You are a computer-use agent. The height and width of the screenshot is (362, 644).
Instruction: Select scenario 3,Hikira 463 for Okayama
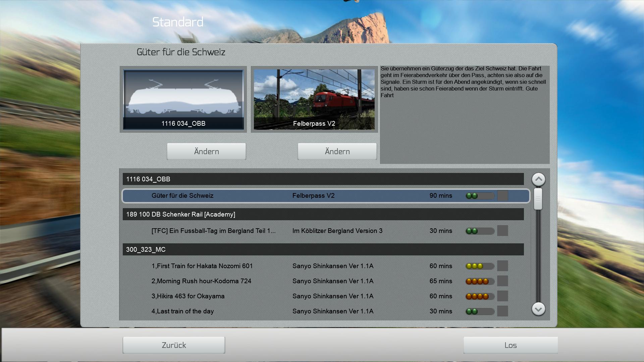click(188, 296)
